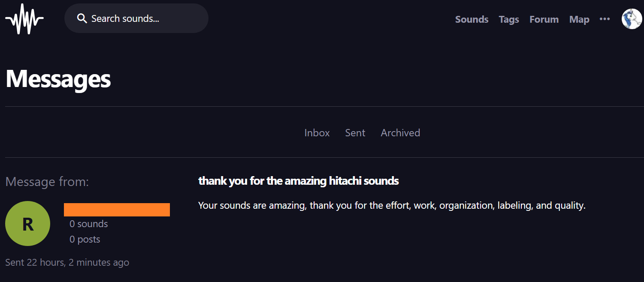Open the Map page
The width and height of the screenshot is (644, 282).
579,19
